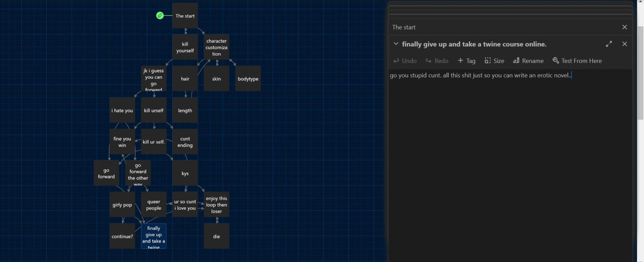Viewport: 644px width, 262px height.
Task: Select the 'continue?' passage node
Action: point(122,236)
